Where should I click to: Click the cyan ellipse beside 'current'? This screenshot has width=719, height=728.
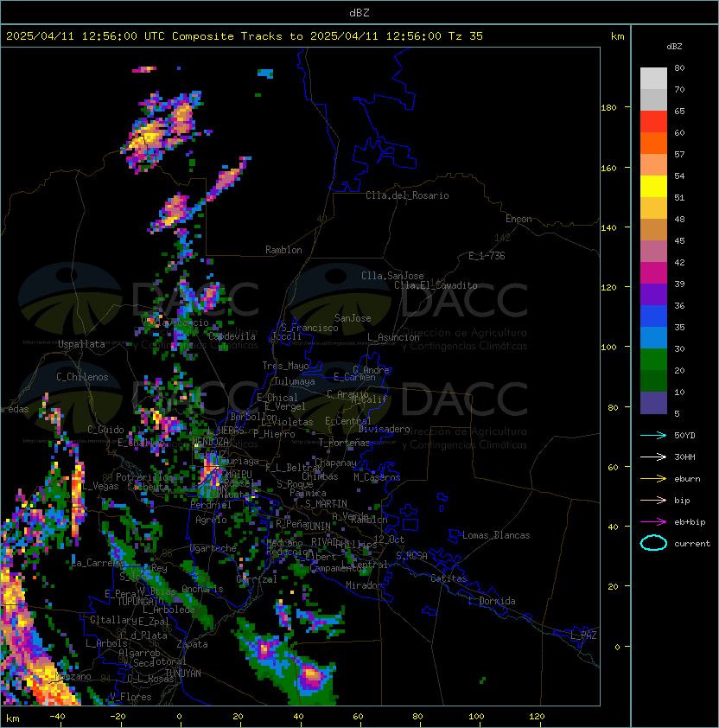653,543
